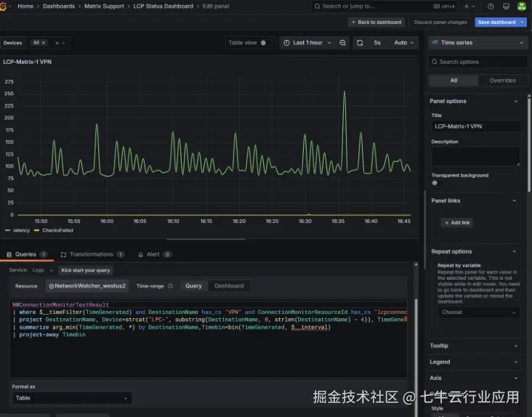Open the Auto interval dropdown
This screenshot has height=417, width=532.
coord(404,43)
